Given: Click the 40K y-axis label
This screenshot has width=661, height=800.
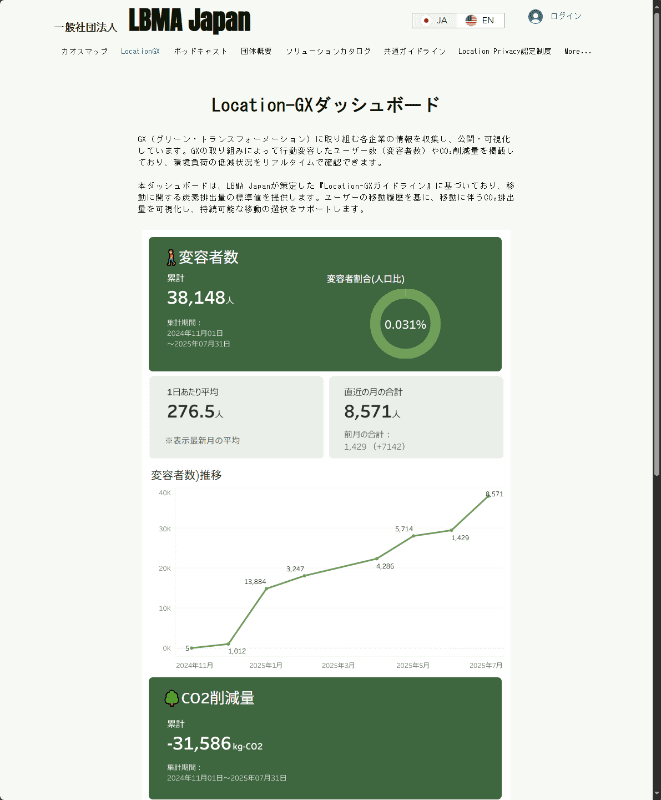Looking at the screenshot, I should click(165, 492).
